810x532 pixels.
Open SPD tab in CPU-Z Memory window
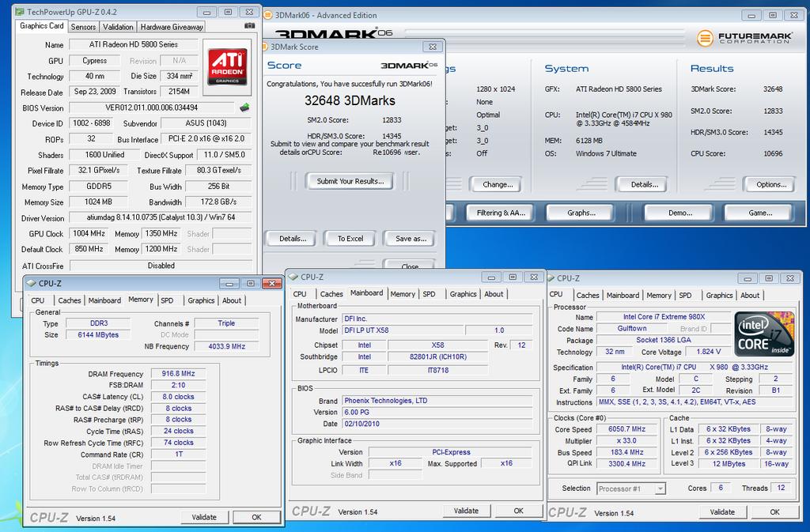click(167, 300)
